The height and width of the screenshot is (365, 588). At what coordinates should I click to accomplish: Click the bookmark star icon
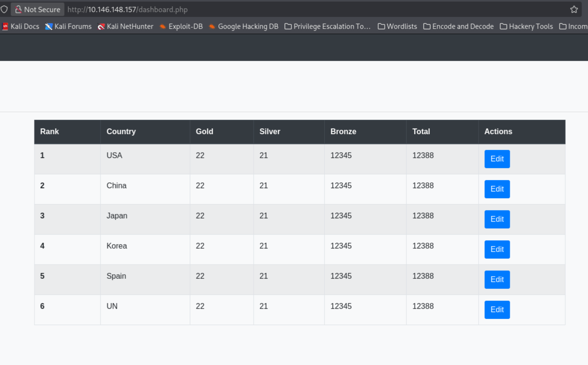coord(574,10)
